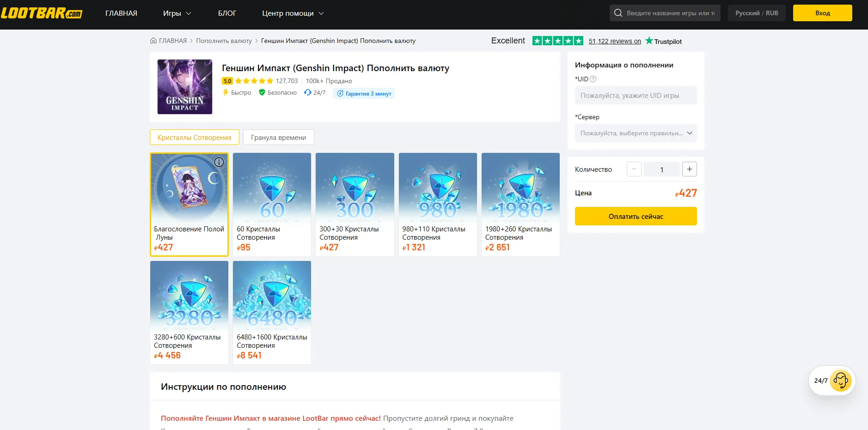Click the search magnifier icon
The height and width of the screenshot is (430, 868).
[618, 13]
